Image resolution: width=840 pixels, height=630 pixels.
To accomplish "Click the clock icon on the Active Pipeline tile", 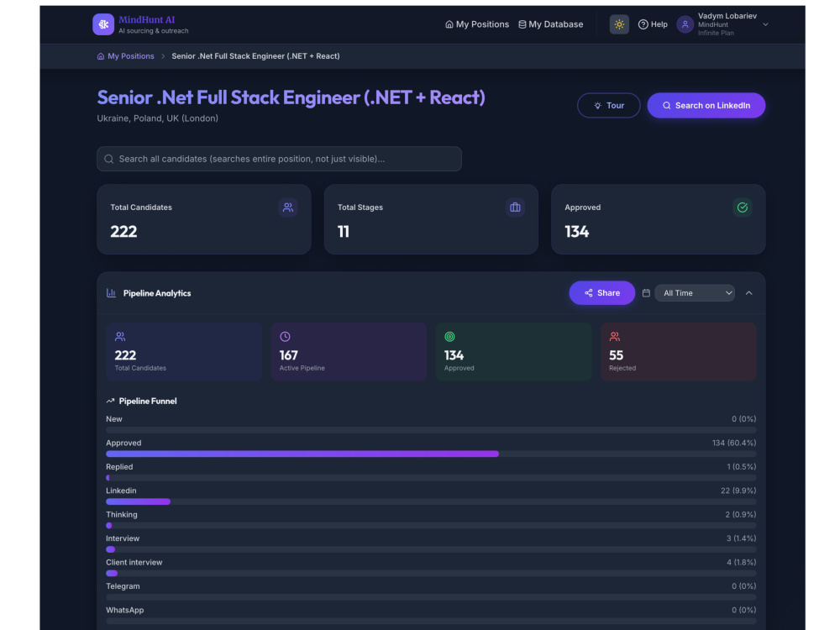I will pyautogui.click(x=285, y=337).
